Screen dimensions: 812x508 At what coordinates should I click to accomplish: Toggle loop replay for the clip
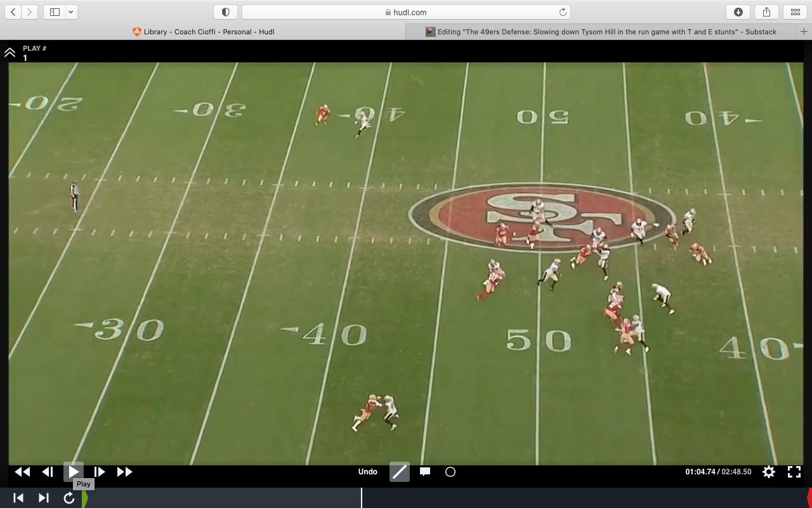pos(69,498)
